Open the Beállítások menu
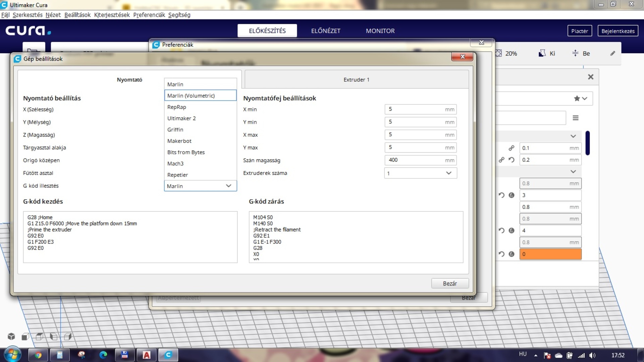Screen dimensions: 644x362 pyautogui.click(x=77, y=15)
